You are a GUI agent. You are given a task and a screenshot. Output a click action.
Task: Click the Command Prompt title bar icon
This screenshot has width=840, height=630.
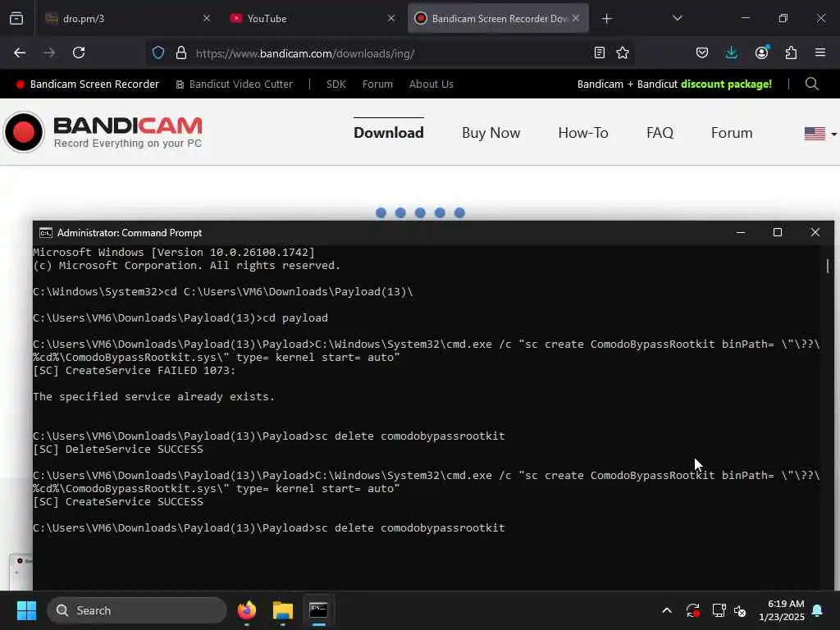point(46,232)
